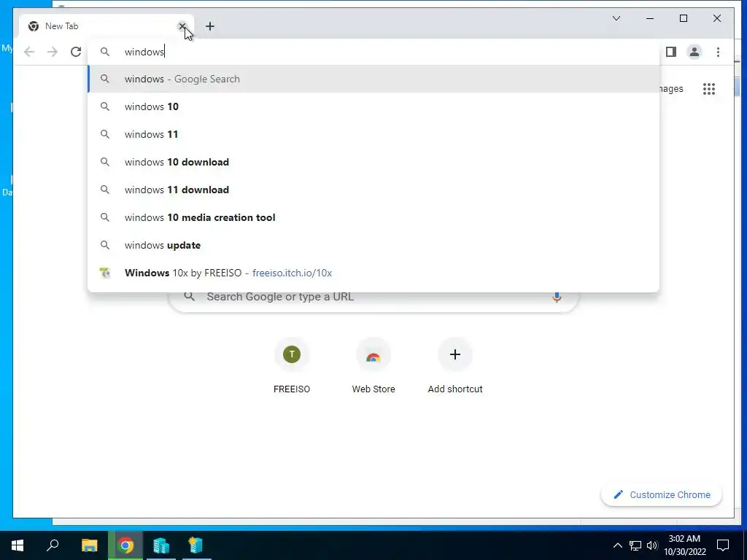
Task: Close the New Tab tab
Action: [182, 26]
